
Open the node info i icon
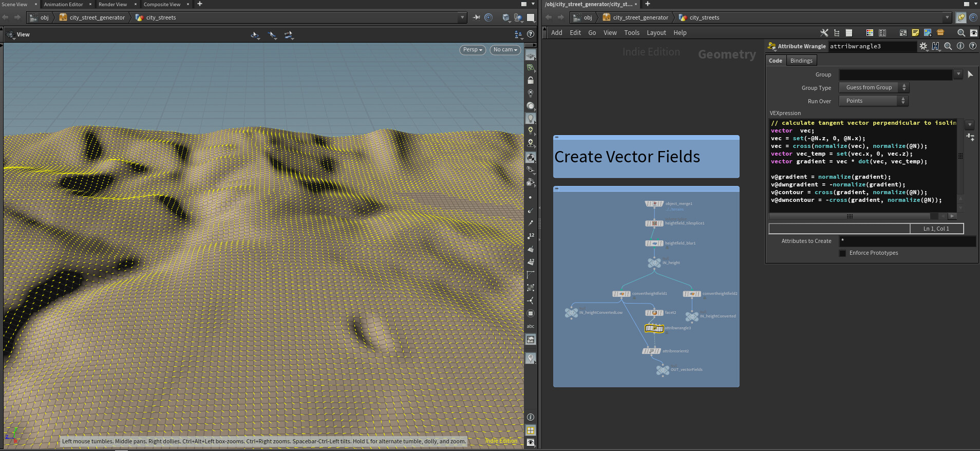pos(960,46)
